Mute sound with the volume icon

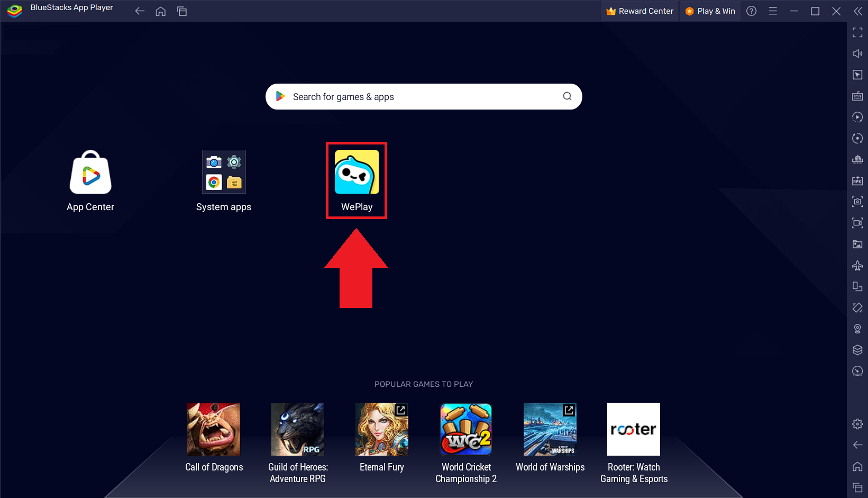[857, 53]
